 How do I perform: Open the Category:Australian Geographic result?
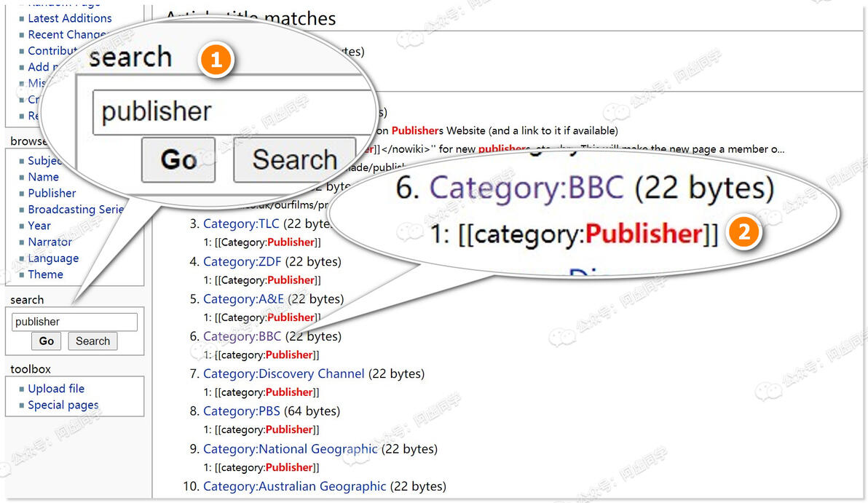click(294, 486)
